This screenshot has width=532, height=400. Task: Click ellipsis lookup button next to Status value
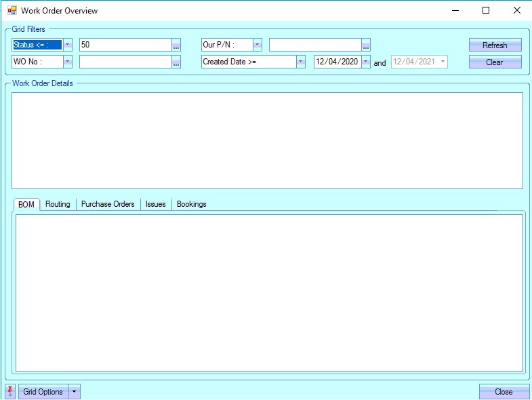(176, 45)
